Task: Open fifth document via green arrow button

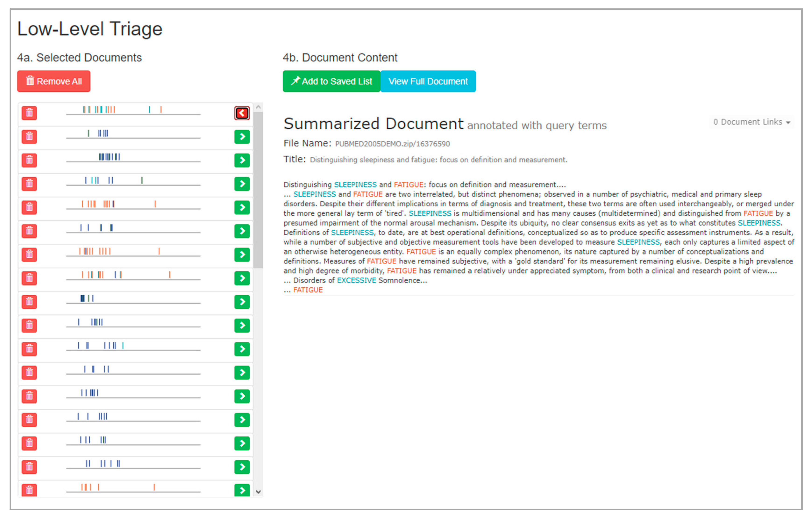Action: [x=242, y=207]
